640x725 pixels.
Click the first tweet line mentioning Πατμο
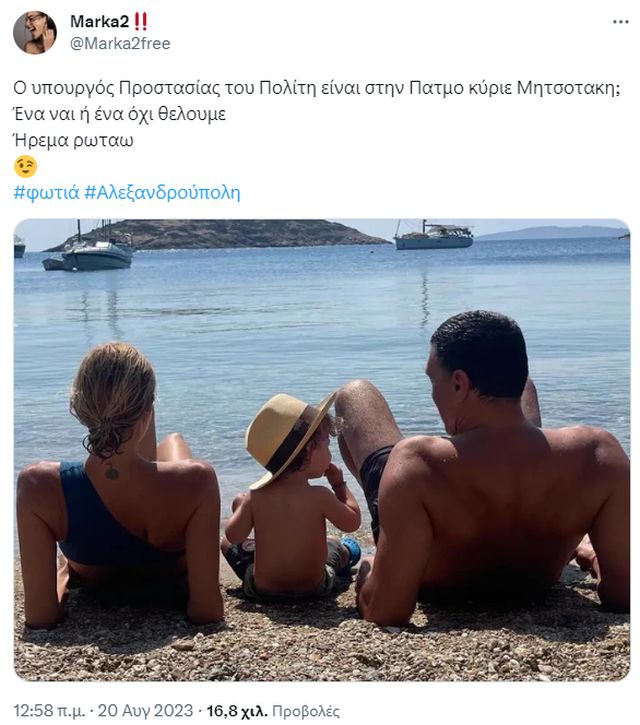click(317, 87)
